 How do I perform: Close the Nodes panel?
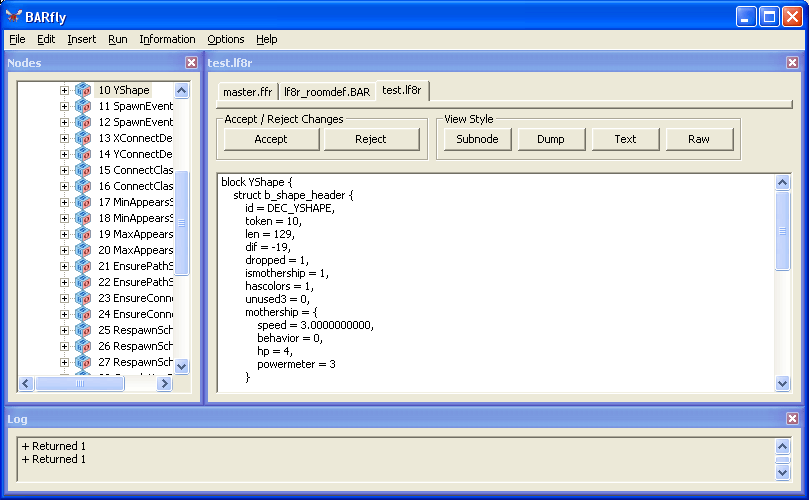click(191, 62)
